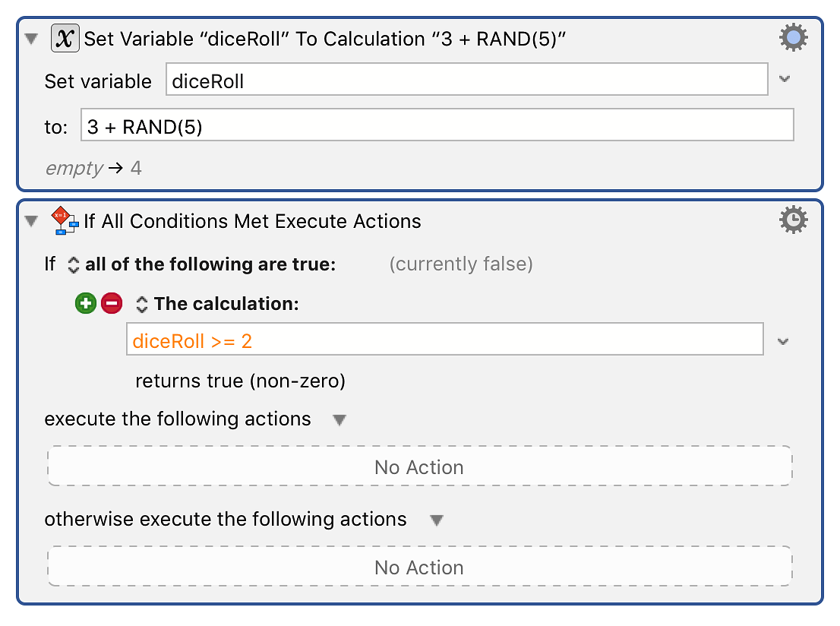Open the calculation field dropdown chevron
The height and width of the screenshot is (626, 840).
(783, 341)
